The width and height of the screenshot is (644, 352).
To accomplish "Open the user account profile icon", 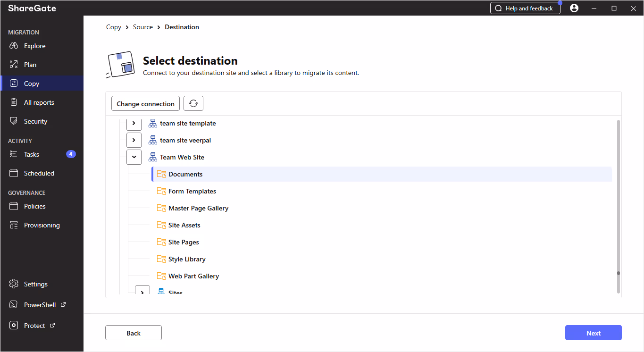I will (x=574, y=8).
